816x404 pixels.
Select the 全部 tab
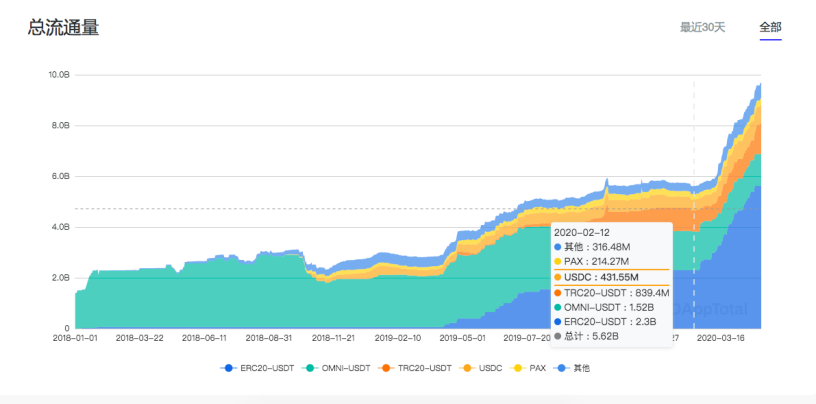click(770, 27)
